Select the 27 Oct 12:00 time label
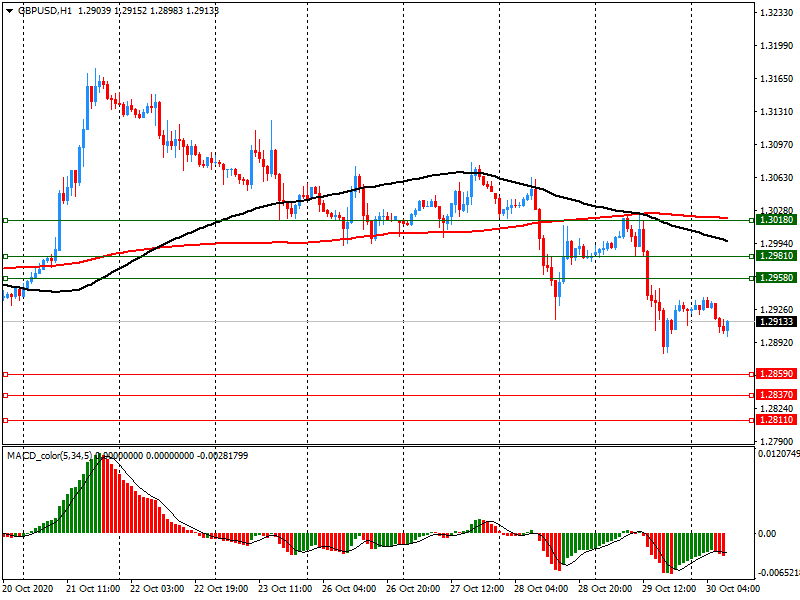The height and width of the screenshot is (600, 800). (477, 588)
